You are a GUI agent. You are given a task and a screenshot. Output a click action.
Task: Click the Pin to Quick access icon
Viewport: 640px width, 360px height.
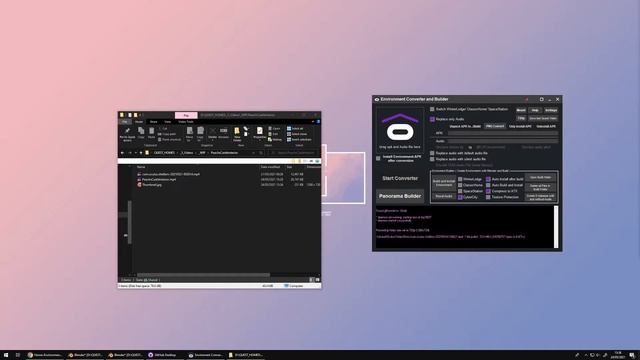pyautogui.click(x=127, y=131)
